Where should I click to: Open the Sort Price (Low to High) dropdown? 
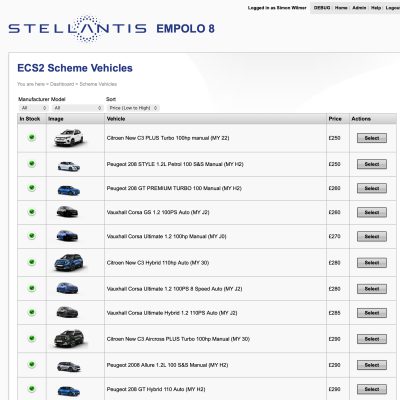click(x=133, y=108)
